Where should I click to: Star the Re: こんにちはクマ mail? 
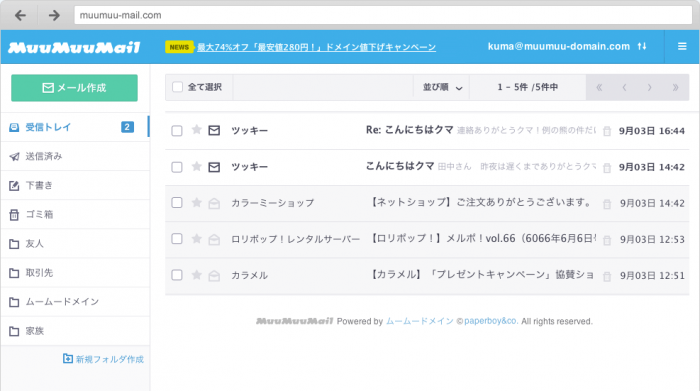click(196, 130)
